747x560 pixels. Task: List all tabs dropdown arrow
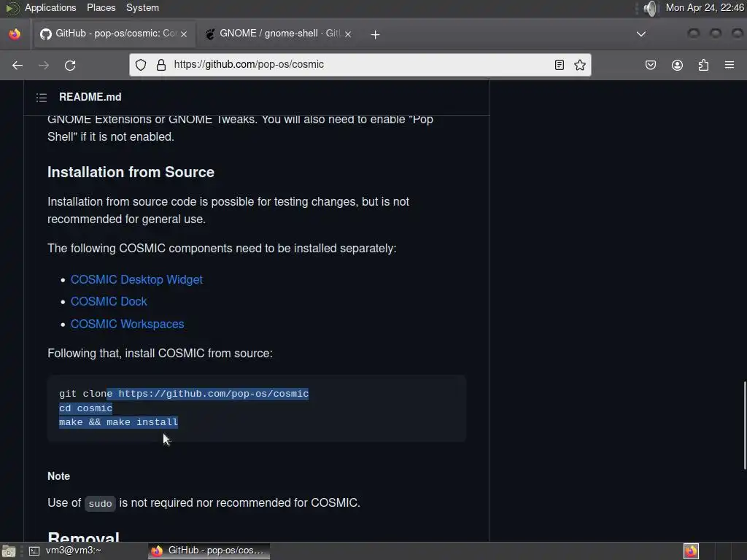coord(641,34)
